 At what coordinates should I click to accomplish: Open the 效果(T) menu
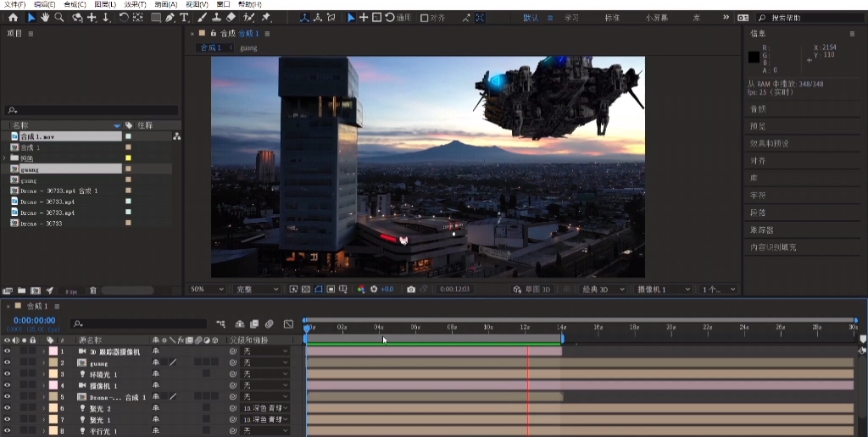pos(135,4)
